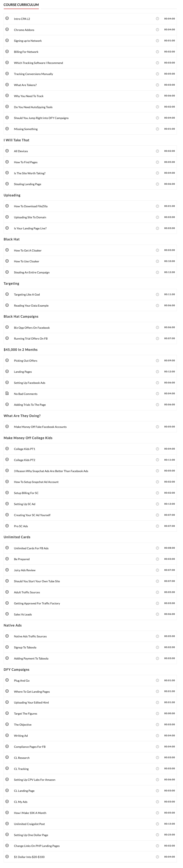The image size is (183, 868).
Task: Open the Setting Up One Dollar Page lesson
Action: coord(31,835)
